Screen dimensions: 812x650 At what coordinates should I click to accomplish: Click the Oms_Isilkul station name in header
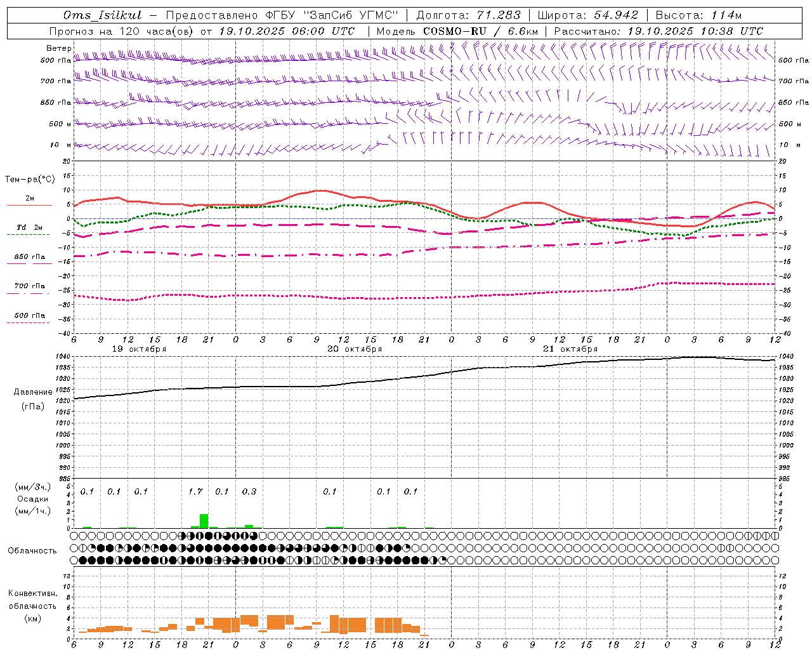(103, 15)
